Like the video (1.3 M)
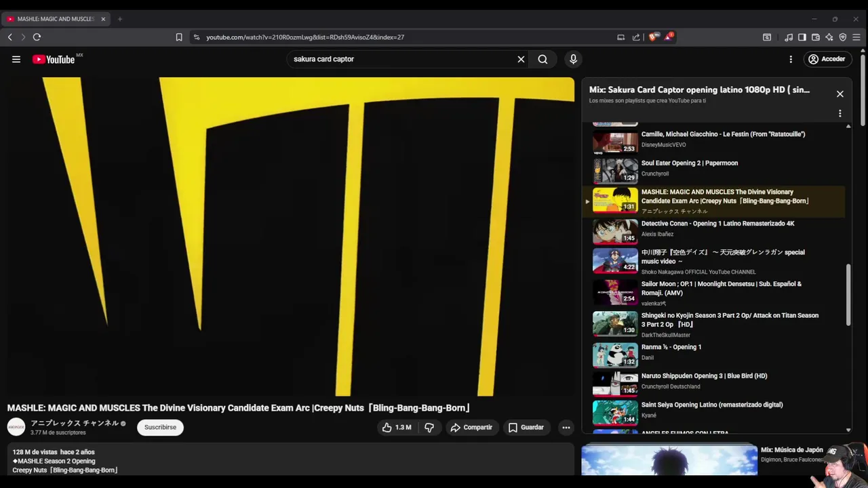This screenshot has width=868, height=488. [397, 427]
